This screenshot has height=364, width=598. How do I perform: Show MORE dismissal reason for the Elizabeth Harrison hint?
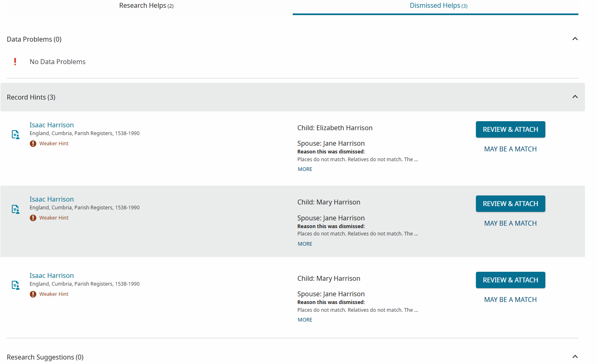point(305,169)
